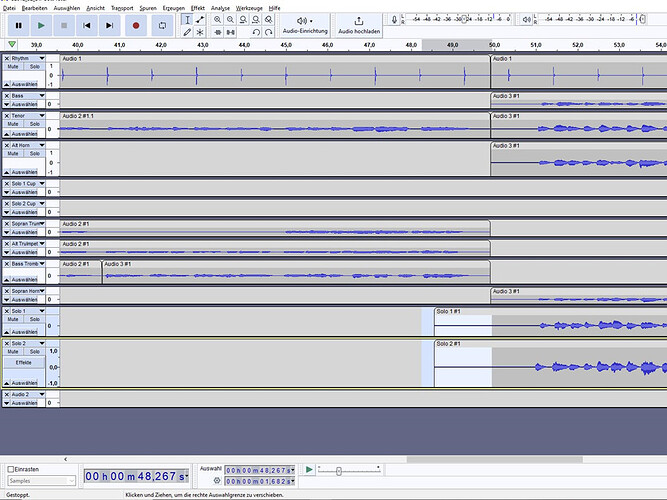Solo the Tenor track

tap(35, 124)
